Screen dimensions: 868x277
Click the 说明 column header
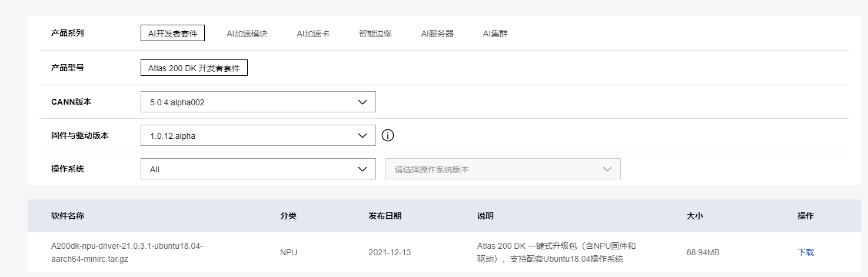[485, 216]
